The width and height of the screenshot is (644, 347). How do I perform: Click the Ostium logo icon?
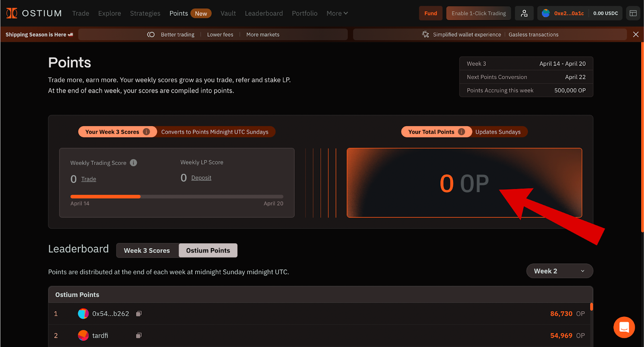12,13
